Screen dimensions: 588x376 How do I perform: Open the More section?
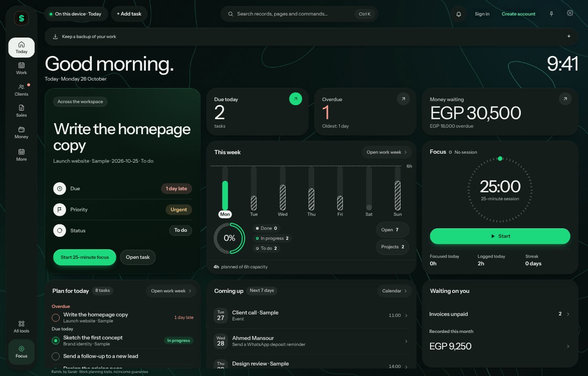pos(22,155)
